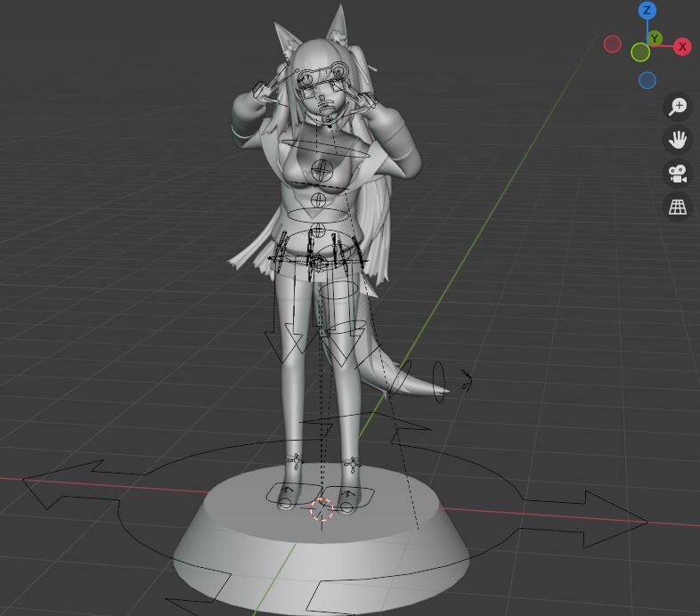
Task: Click the negative Y axis gizmo circle
Action: [640, 53]
